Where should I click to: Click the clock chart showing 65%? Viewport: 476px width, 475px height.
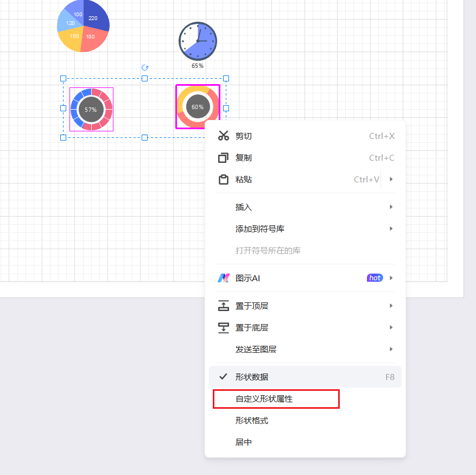click(198, 41)
